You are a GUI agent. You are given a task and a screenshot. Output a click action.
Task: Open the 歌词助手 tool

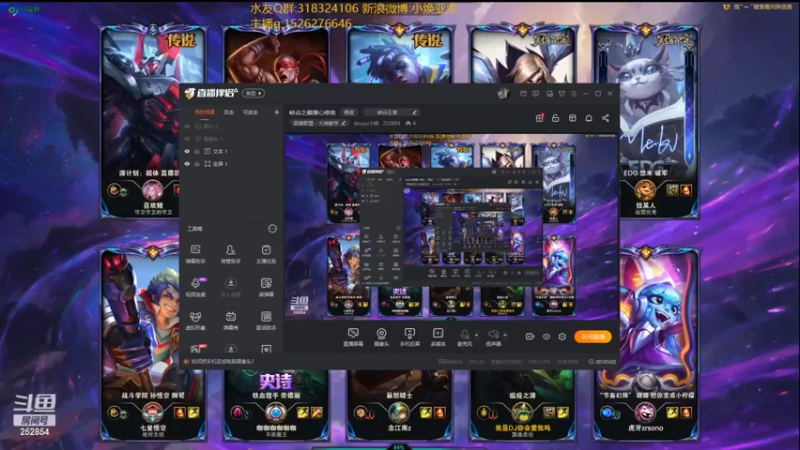[266, 320]
